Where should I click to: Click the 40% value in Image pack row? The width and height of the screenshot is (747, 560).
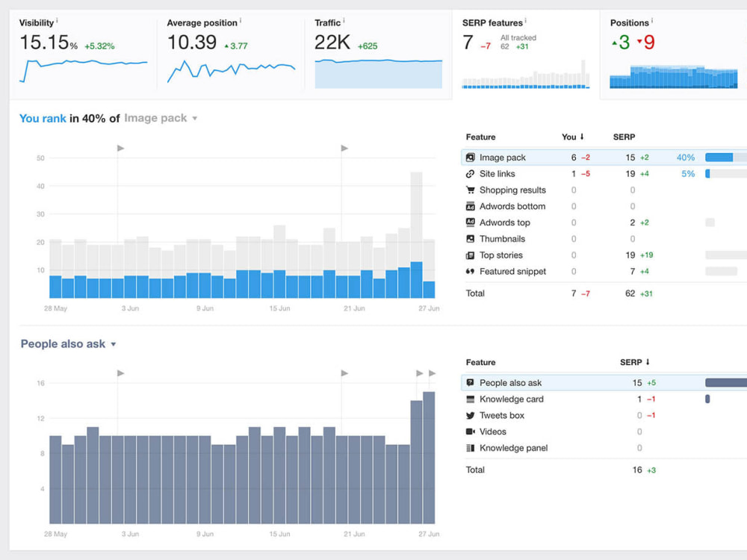686,157
